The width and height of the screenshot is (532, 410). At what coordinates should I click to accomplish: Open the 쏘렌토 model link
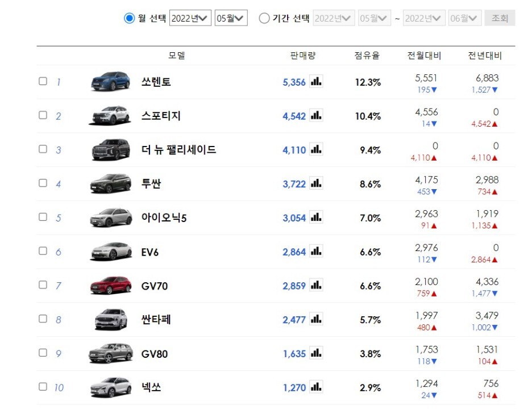click(156, 82)
